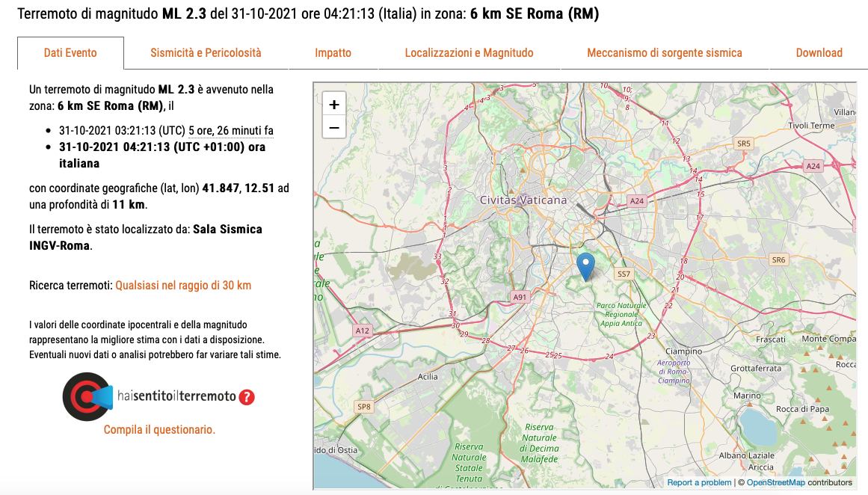Click Report a problem map link
The width and height of the screenshot is (868, 495).
tap(699, 482)
